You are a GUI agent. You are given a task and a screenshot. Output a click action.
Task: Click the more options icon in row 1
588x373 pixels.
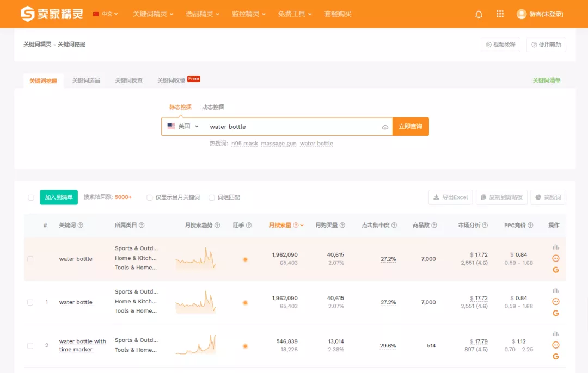tap(555, 302)
